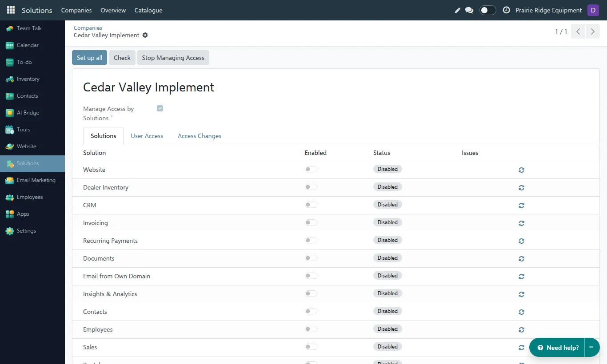Open the record actions gear menu
The height and width of the screenshot is (364, 607).
pos(145,35)
